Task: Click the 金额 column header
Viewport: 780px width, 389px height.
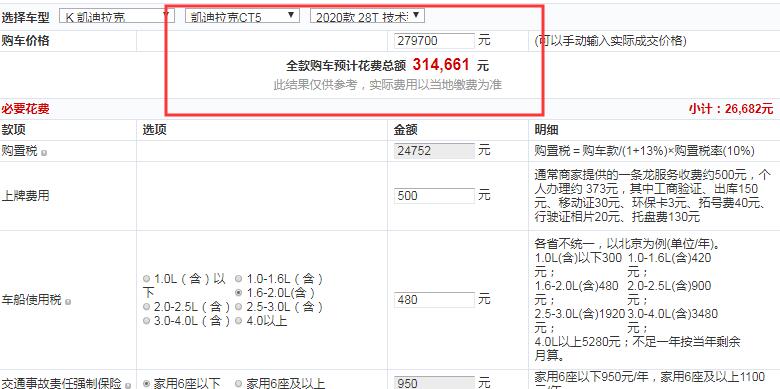Action: pos(406,130)
